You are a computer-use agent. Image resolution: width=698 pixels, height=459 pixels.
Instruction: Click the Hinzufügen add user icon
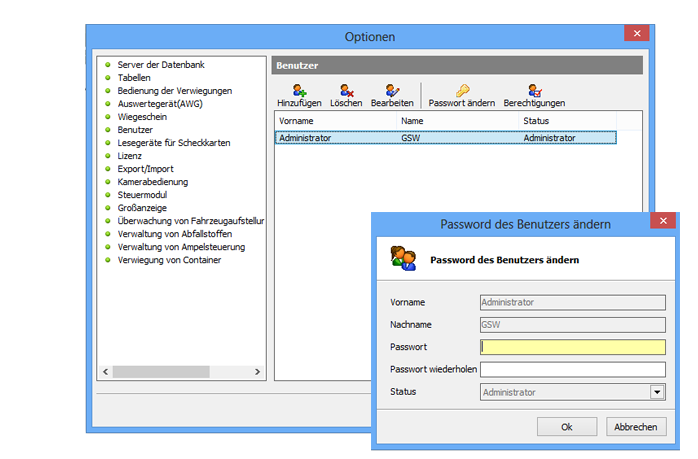(x=298, y=91)
